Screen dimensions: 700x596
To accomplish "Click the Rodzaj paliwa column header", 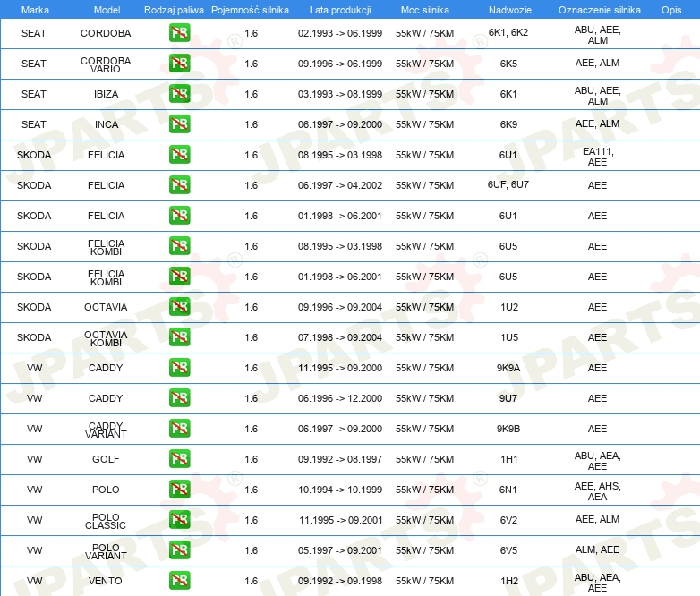I will 174,10.
